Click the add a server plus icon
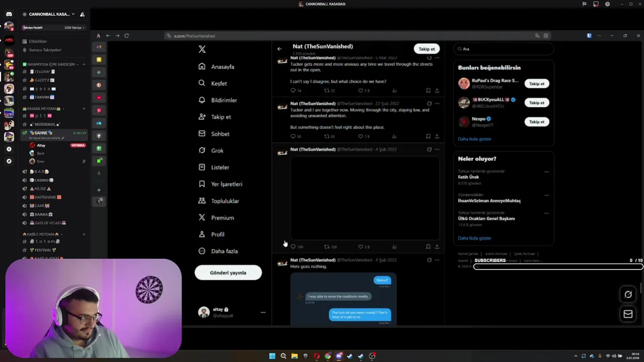Viewport: 644px width, 362px height. tap(9, 149)
